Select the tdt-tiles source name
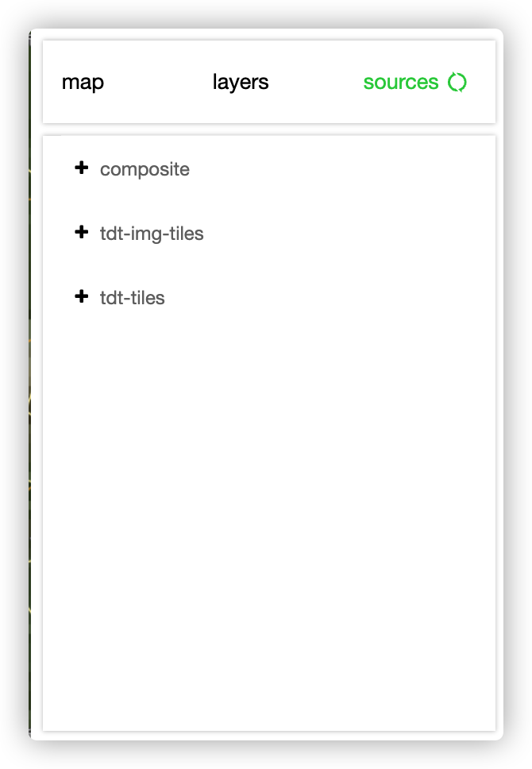The height and width of the screenshot is (769, 532). tap(133, 298)
